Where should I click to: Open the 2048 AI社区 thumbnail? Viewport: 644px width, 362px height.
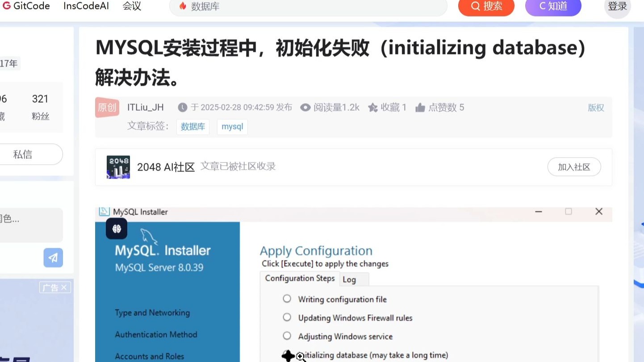[118, 167]
